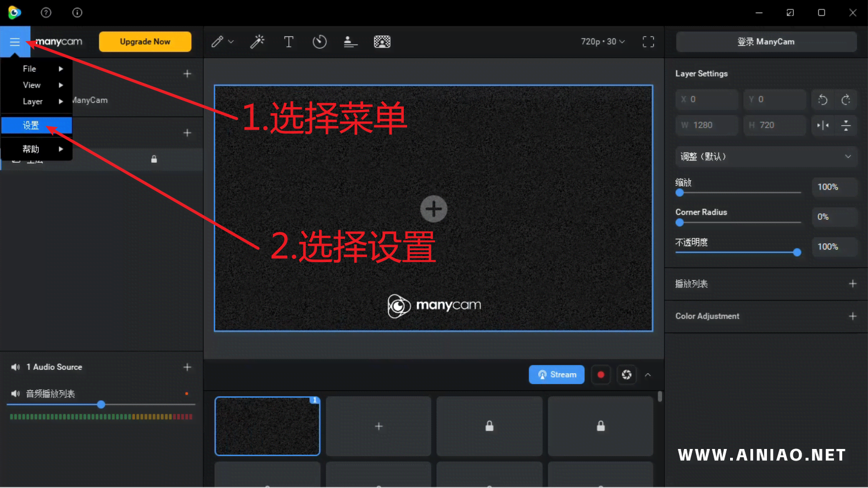Open the timer clock tool
Viewport: 868px width, 488px height.
point(319,42)
